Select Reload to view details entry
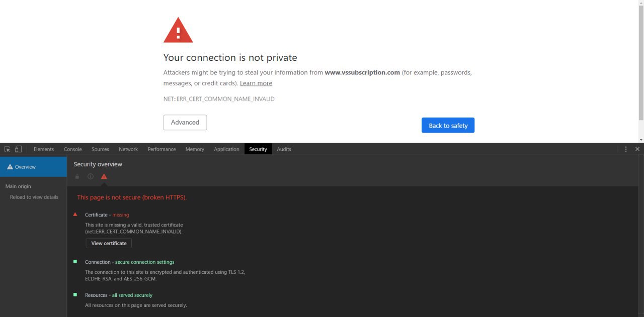This screenshot has height=317, width=644. (x=34, y=197)
